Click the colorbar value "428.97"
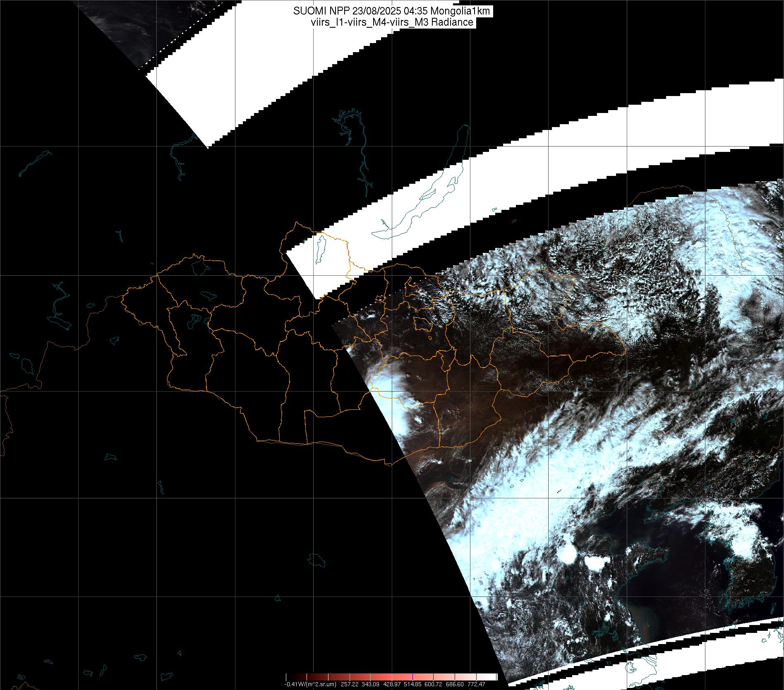The image size is (784, 690). tap(392, 684)
